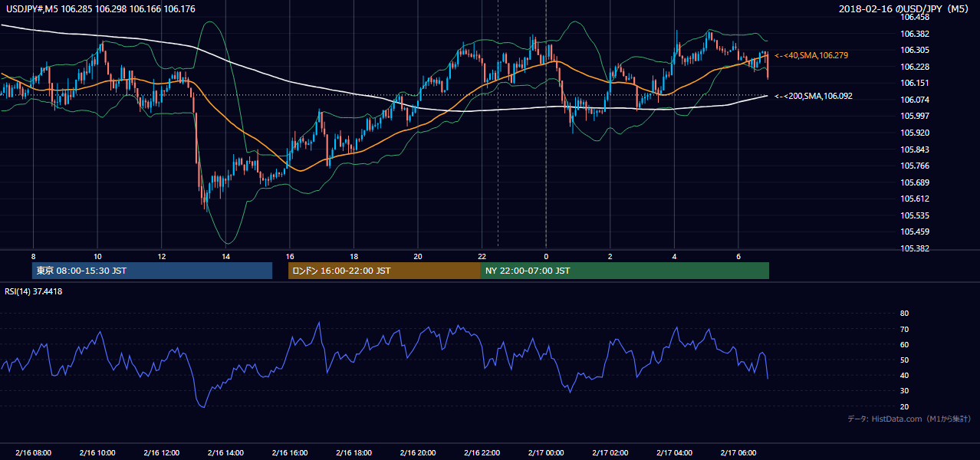980x460 pixels.
Task: Click hour label 0 on price chart axis
Action: (546, 256)
